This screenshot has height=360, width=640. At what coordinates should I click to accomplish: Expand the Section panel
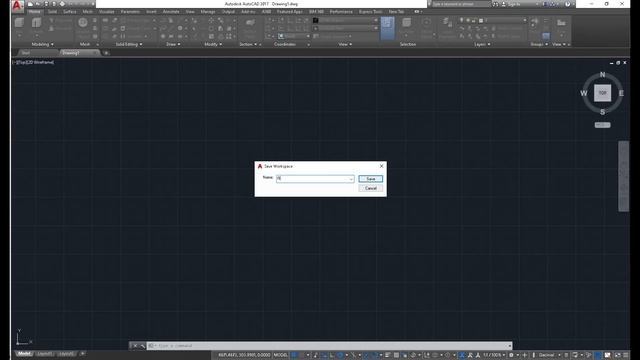(x=248, y=44)
